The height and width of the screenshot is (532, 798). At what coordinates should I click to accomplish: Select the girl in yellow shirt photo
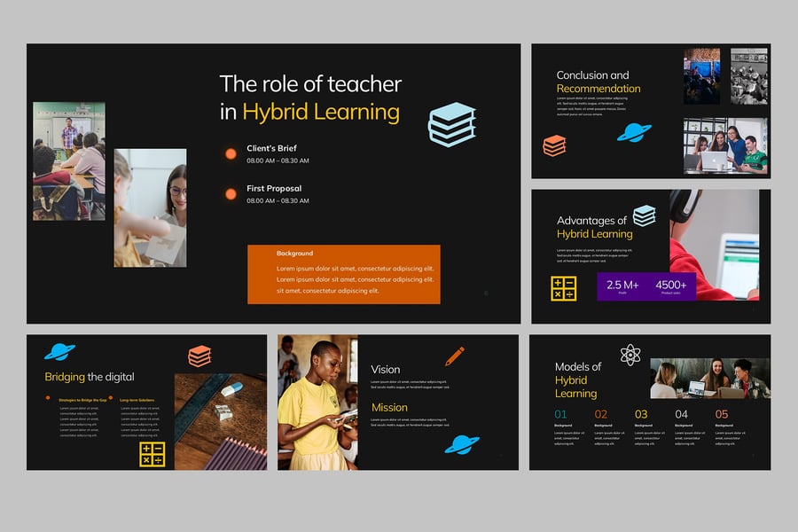point(317,402)
